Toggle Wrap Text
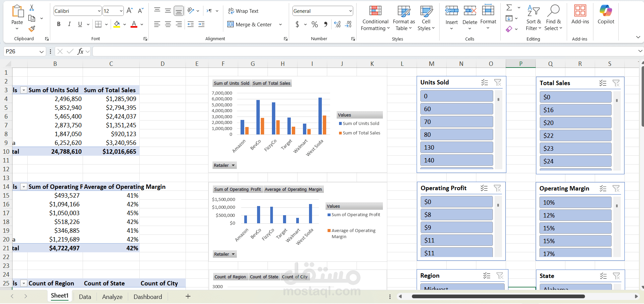This screenshot has width=644, height=304. point(243,11)
